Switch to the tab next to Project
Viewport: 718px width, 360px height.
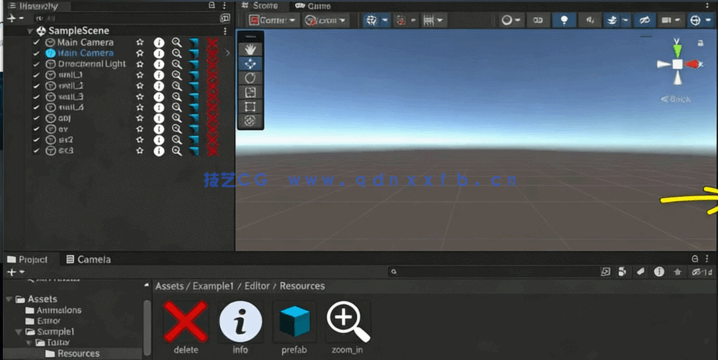point(88,260)
